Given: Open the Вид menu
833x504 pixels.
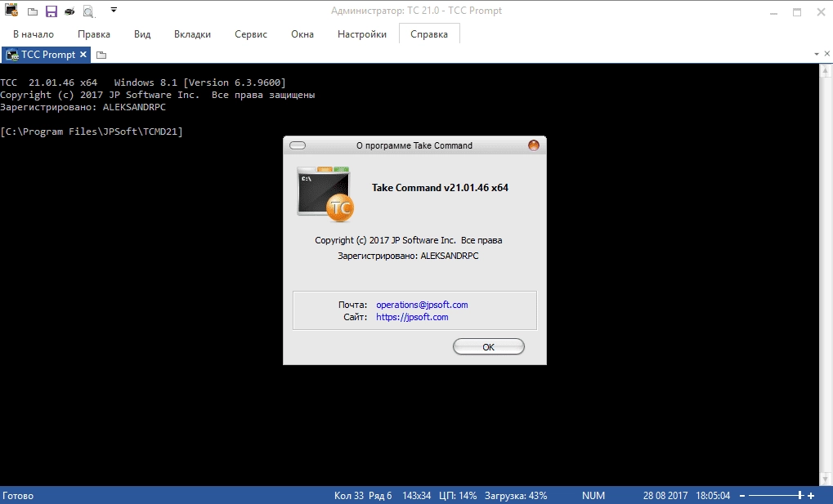Looking at the screenshot, I should pos(142,34).
